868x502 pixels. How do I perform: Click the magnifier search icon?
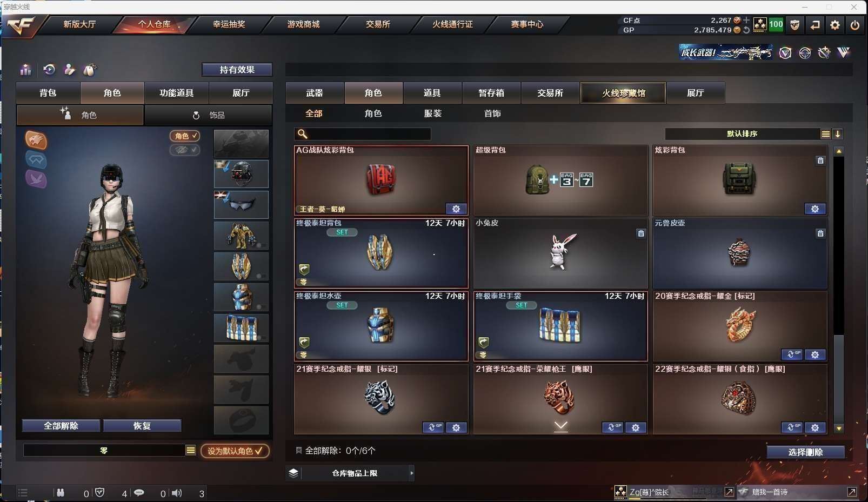point(303,134)
